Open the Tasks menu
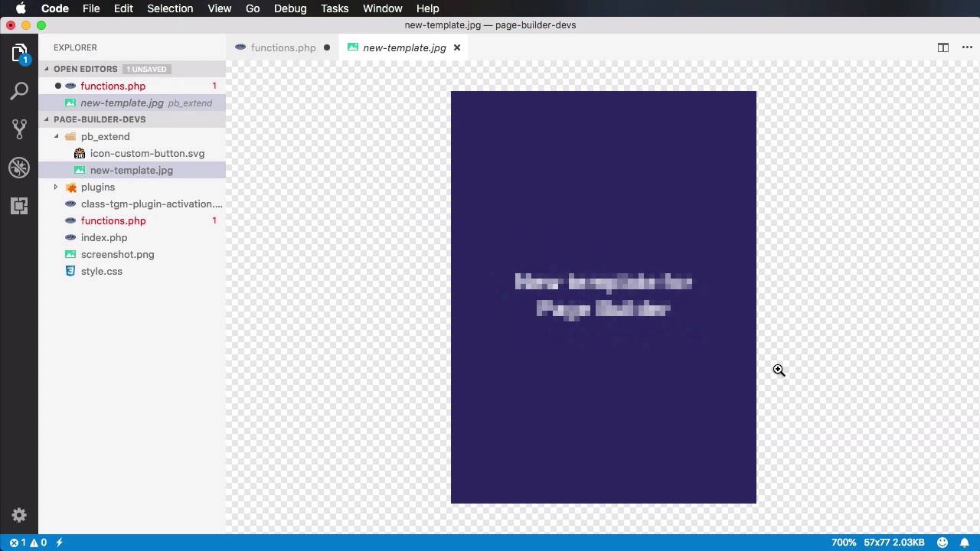Screen dimensions: 980x551 pos(335,8)
